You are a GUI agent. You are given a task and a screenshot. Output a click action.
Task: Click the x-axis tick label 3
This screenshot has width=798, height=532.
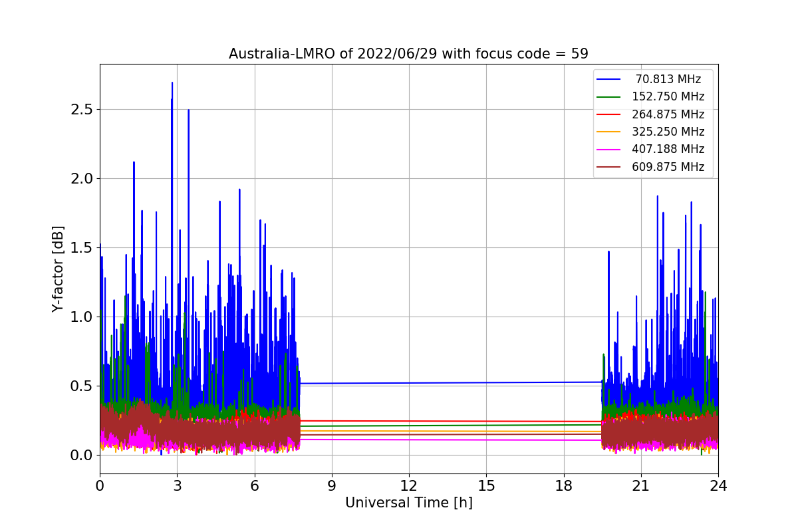tap(177, 485)
